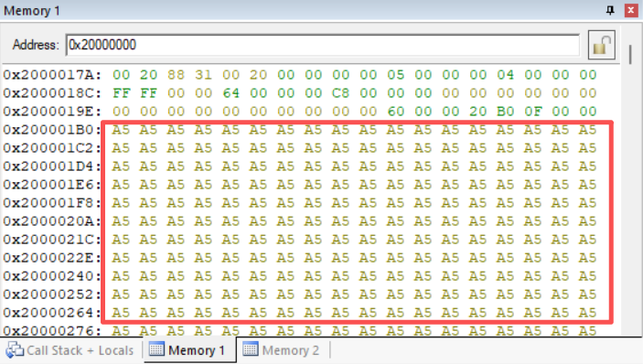Click the vertical scrollbar thumb
The image size is (643, 364).
pyautogui.click(x=631, y=55)
